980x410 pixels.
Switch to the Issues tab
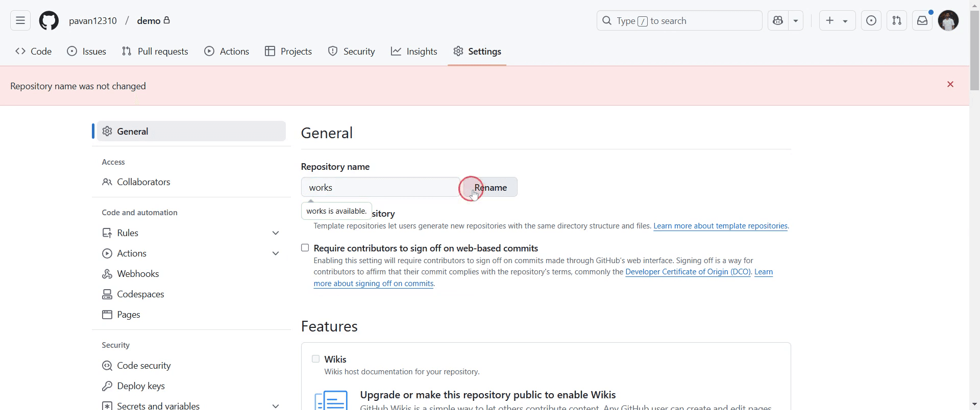coord(87,52)
